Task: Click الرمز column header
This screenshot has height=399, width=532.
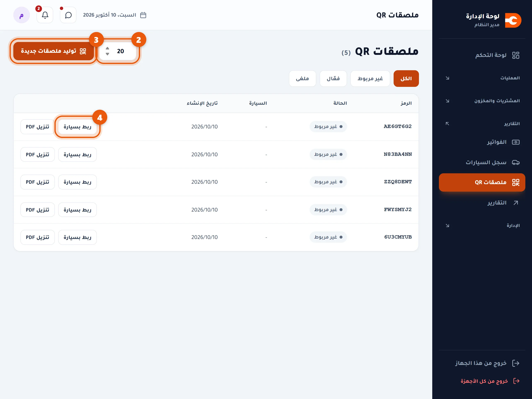Action: pos(406,103)
